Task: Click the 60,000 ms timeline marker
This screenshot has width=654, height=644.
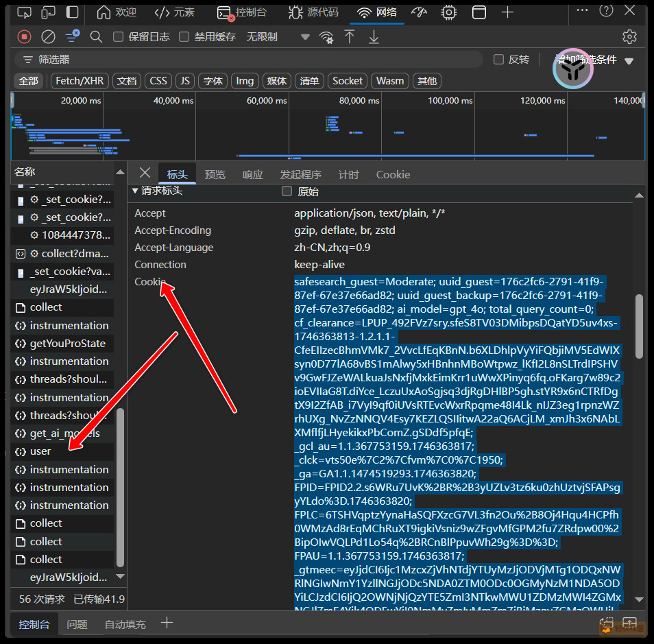Action: point(267,100)
